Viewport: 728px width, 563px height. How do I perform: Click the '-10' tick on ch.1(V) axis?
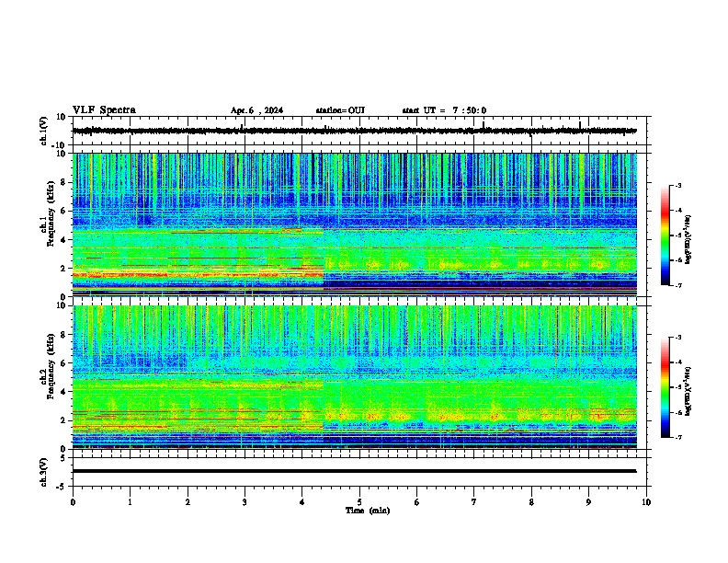point(60,145)
